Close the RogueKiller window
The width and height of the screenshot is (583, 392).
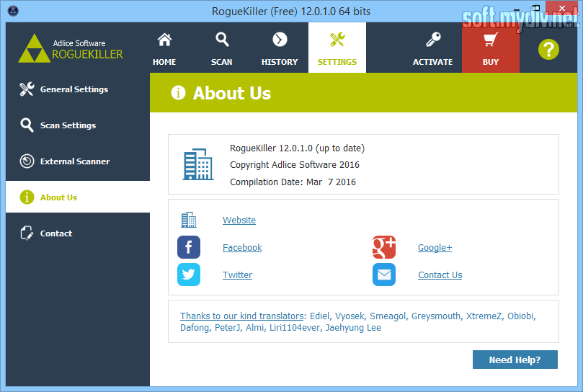click(x=562, y=8)
